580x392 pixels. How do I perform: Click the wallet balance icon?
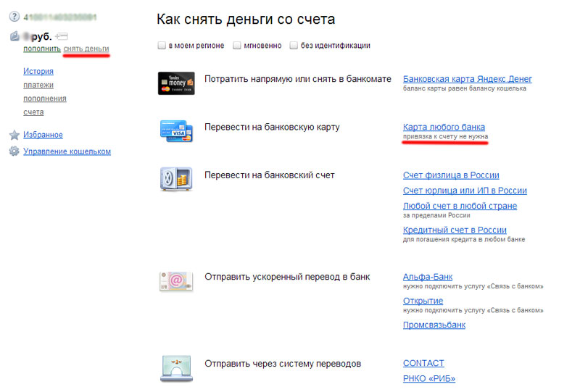14,36
